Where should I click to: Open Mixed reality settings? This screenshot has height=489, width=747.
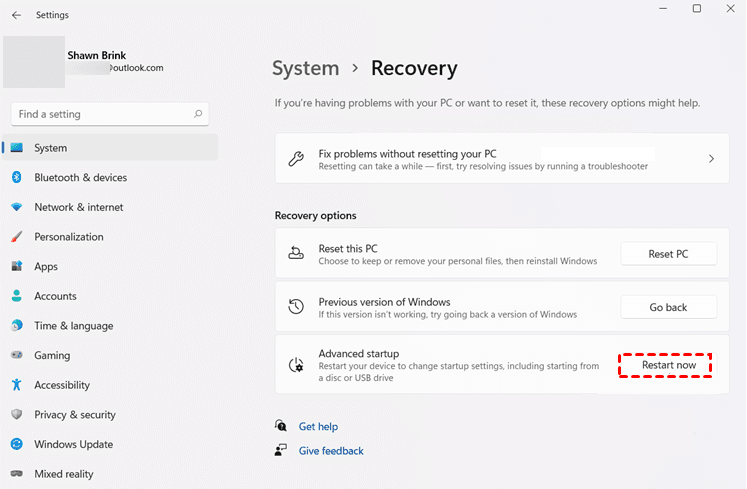(63, 474)
